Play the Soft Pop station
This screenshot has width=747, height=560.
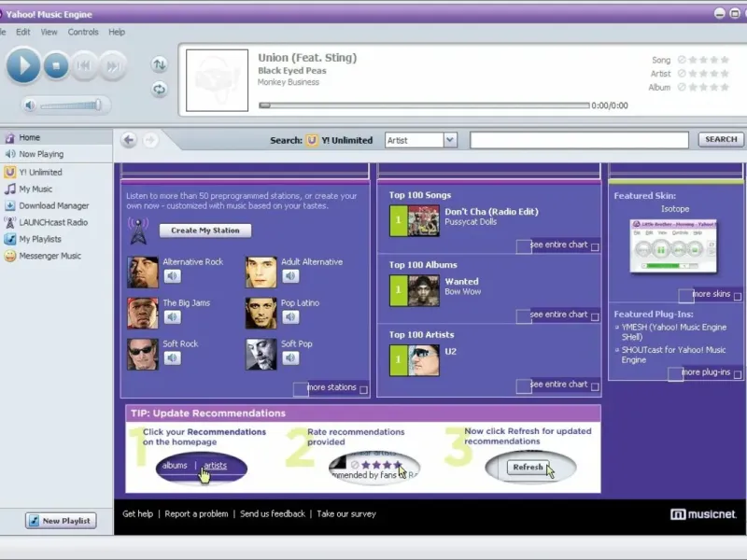[x=290, y=358]
